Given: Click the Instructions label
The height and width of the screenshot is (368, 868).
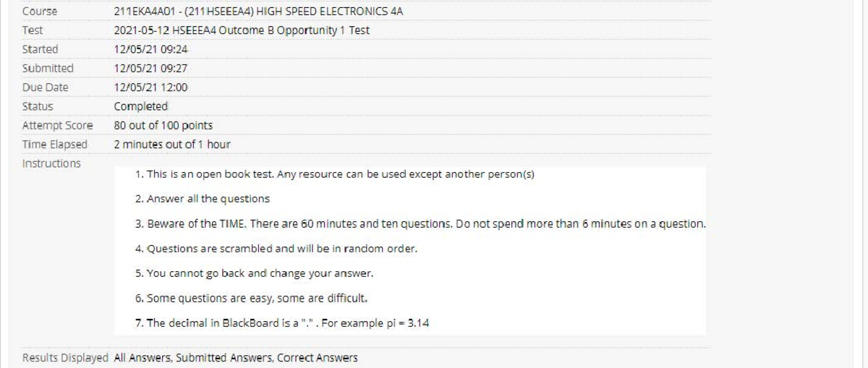Looking at the screenshot, I should [x=51, y=163].
